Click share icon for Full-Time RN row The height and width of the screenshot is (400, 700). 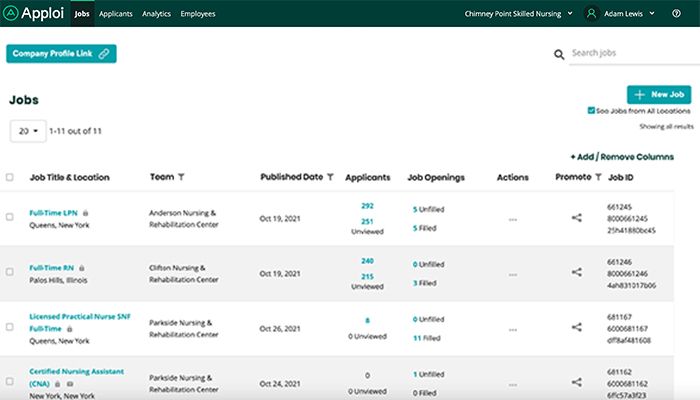coord(576,272)
